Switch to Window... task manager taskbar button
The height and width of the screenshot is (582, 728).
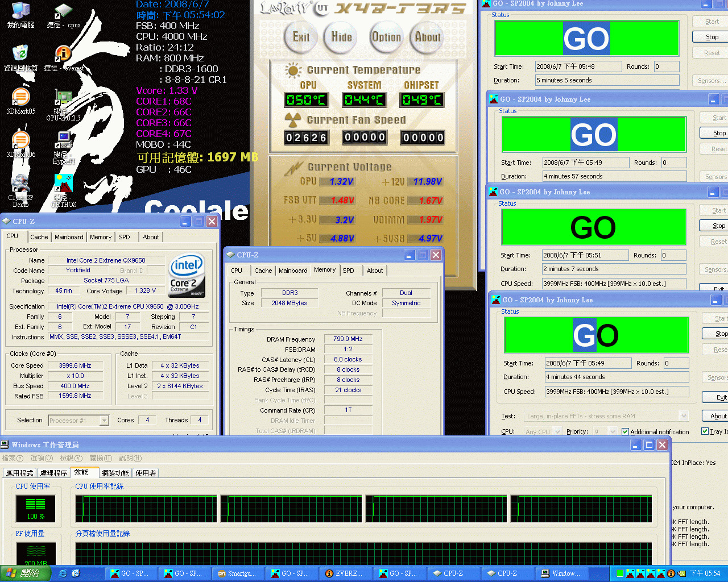(x=561, y=573)
